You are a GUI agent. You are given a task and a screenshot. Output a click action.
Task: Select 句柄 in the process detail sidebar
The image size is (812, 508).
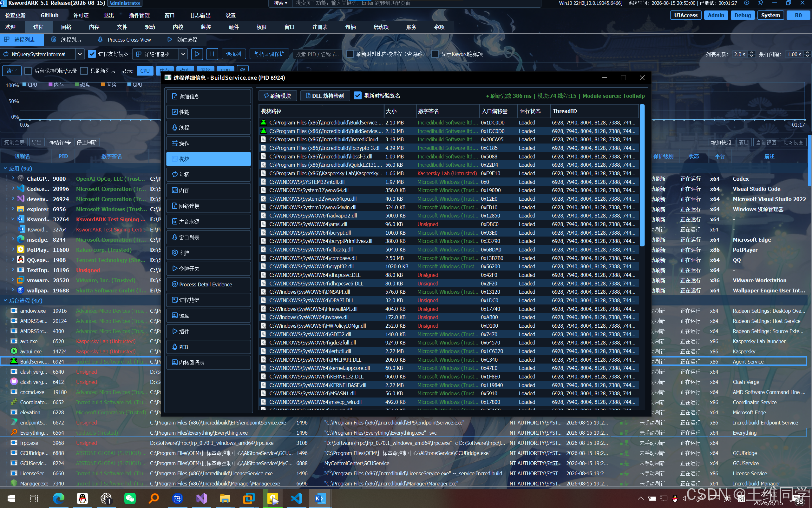(208, 175)
